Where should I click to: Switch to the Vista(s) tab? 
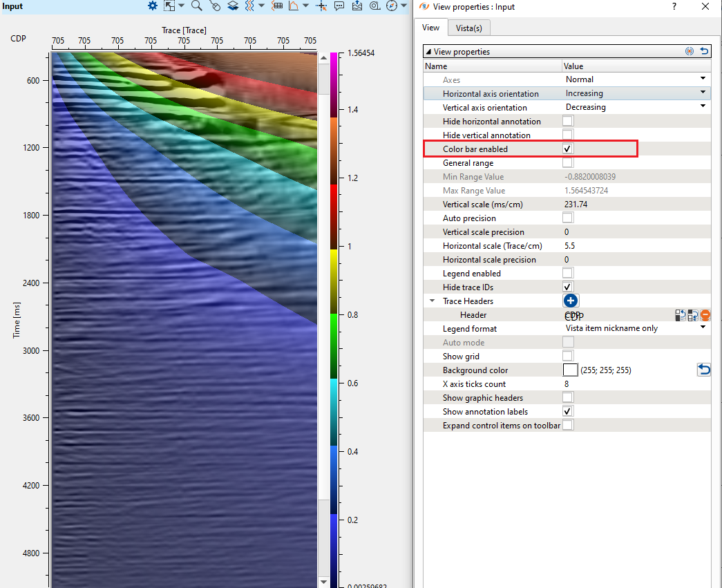pos(468,28)
